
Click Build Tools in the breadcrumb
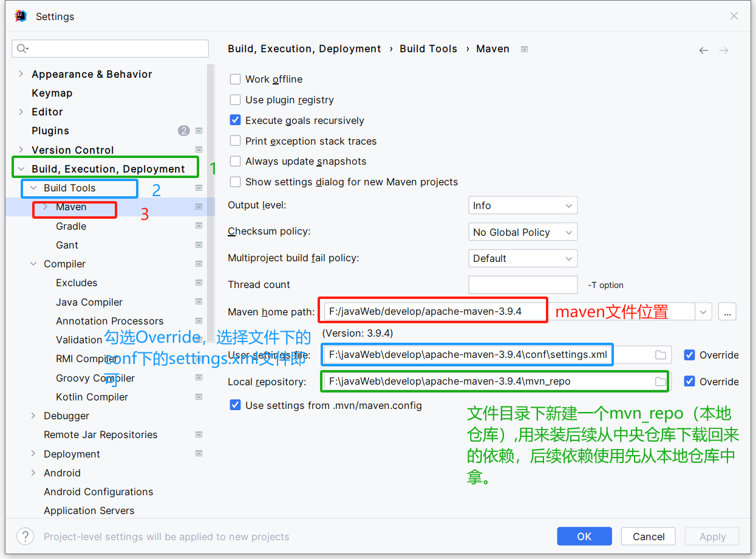coord(428,49)
